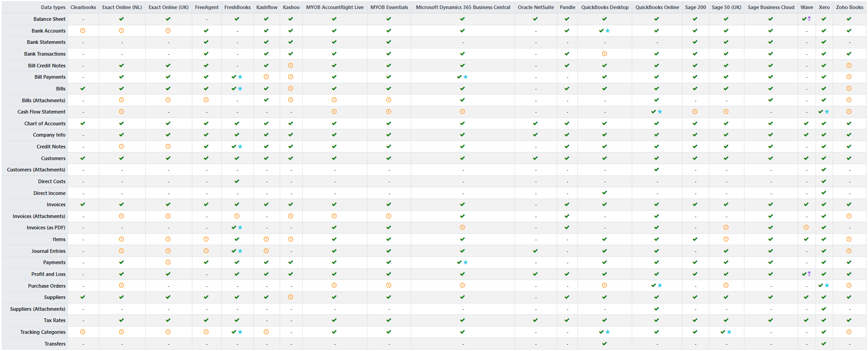Screen dimensions: 868x351
Task: Click the clock icon for Kashoo Items
Action: (x=291, y=239)
